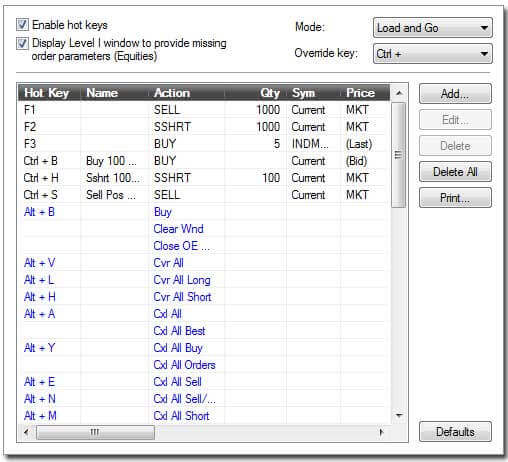This screenshot has height=462, width=508.
Task: Click the vertical scrollbar up arrow
Action: [x=399, y=93]
